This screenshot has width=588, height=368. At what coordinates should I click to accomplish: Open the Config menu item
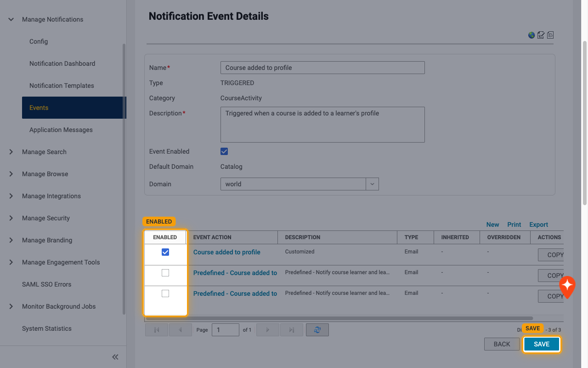tap(39, 41)
